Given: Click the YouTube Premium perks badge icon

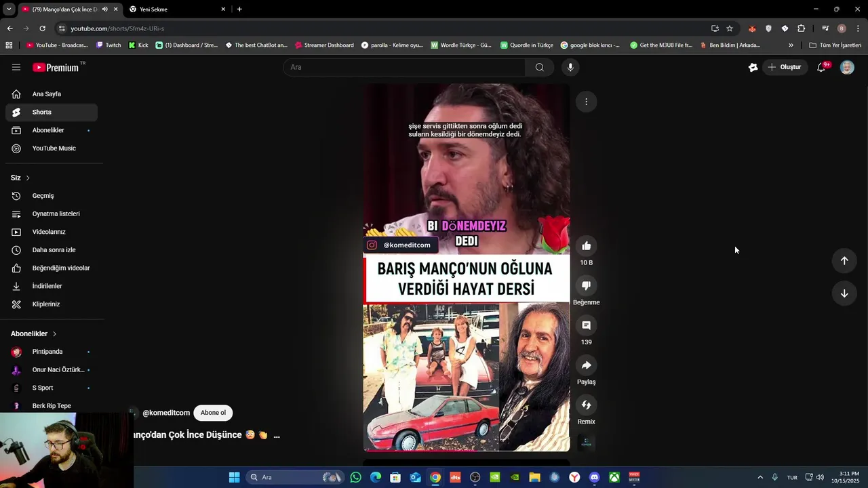Looking at the screenshot, I should click(753, 67).
